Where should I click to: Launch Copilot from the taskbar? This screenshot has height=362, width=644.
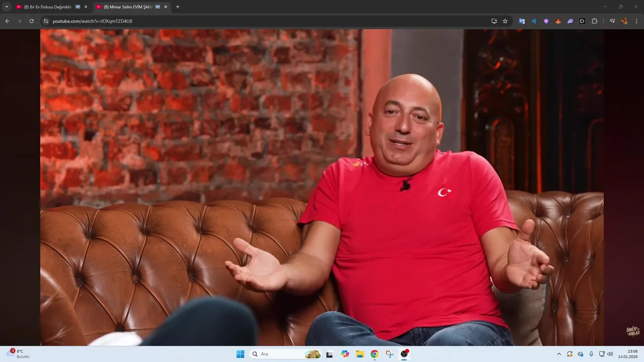point(345,354)
